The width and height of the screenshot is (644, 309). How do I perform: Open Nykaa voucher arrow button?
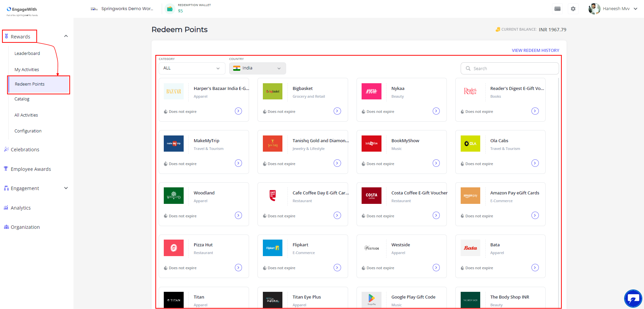[436, 111]
